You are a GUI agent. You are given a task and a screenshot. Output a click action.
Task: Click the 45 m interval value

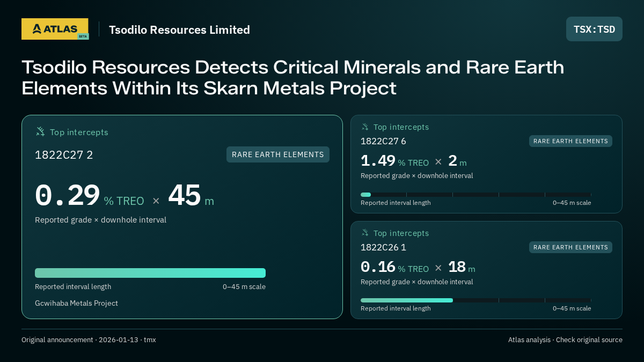tap(191, 196)
